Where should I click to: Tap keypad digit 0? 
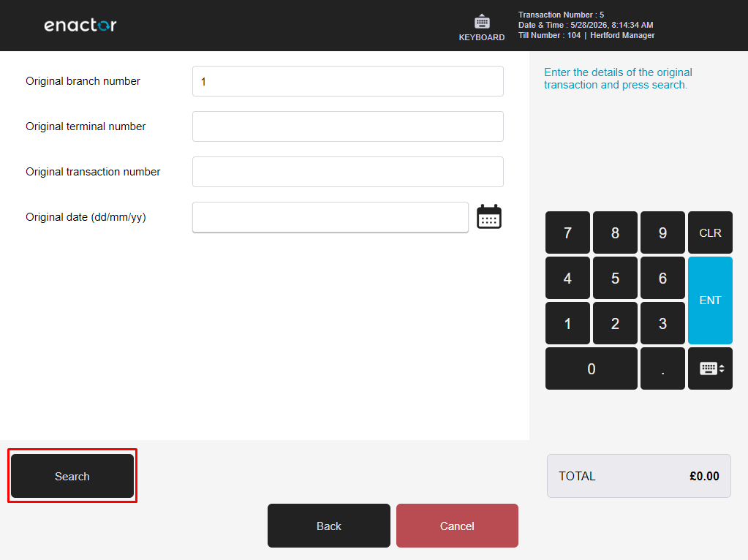pyautogui.click(x=591, y=368)
